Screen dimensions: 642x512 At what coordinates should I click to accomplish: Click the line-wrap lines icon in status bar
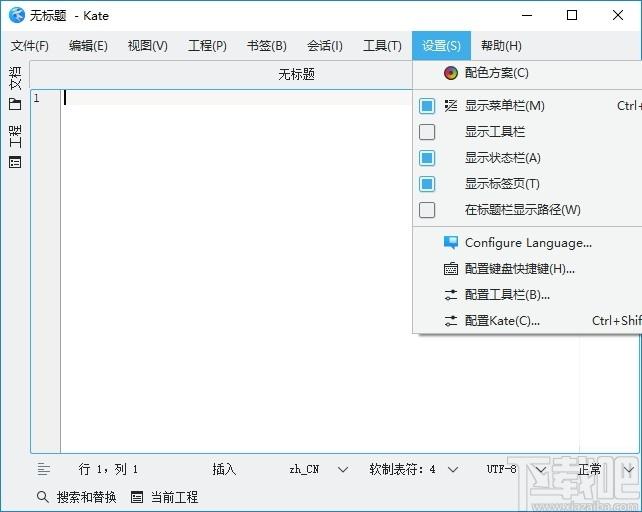(44, 469)
